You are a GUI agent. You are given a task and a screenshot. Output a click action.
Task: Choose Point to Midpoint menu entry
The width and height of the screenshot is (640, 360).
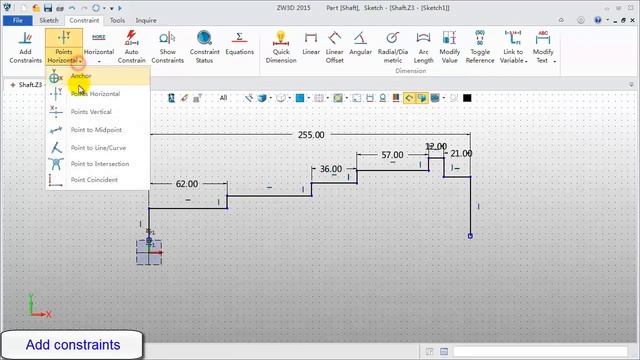[98, 130]
